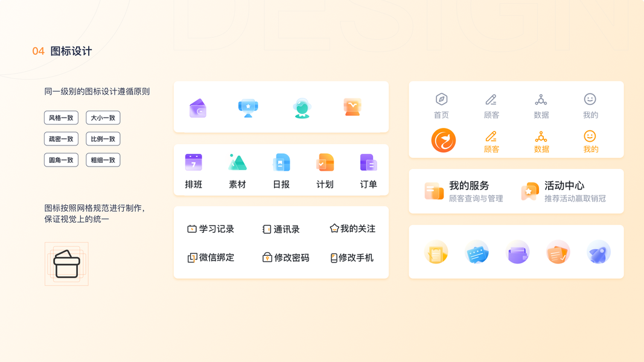
Task: Click the basket outline grid icon
Action: coord(66,264)
